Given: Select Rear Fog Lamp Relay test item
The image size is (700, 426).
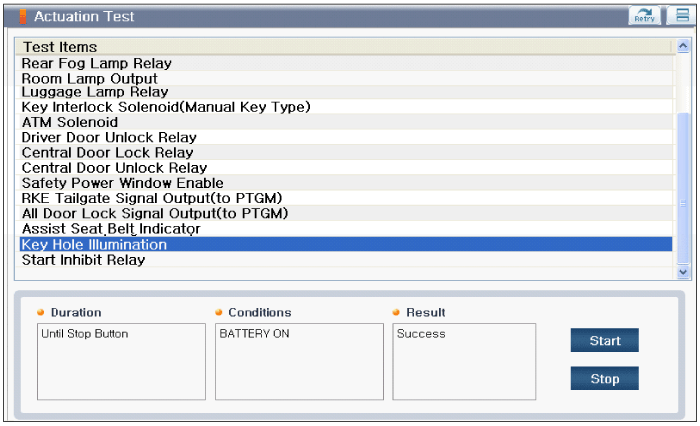Looking at the screenshot, I should [x=96, y=63].
